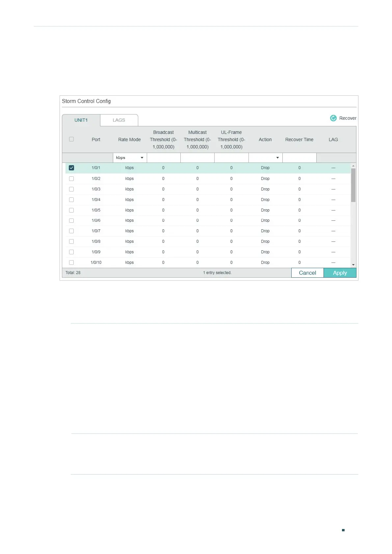Viewport: 392px width, 554px height.
Task: Click the Action column header
Action: pos(265,139)
